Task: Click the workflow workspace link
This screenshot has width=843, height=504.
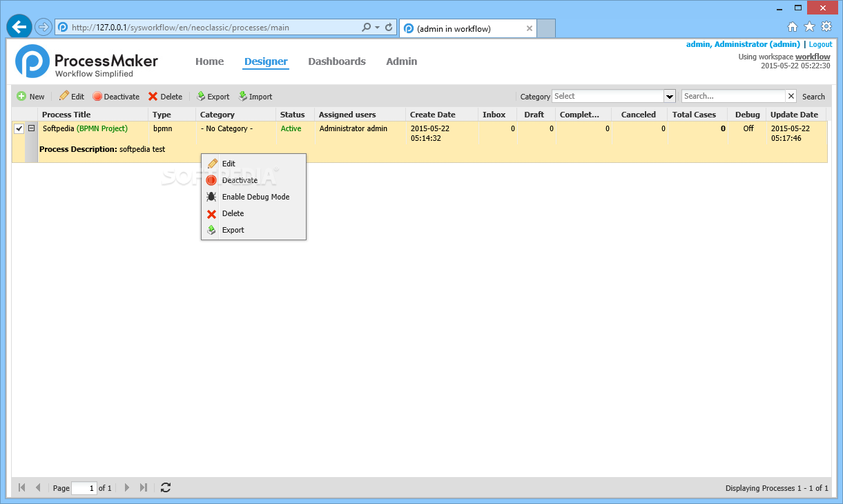Action: (813, 57)
